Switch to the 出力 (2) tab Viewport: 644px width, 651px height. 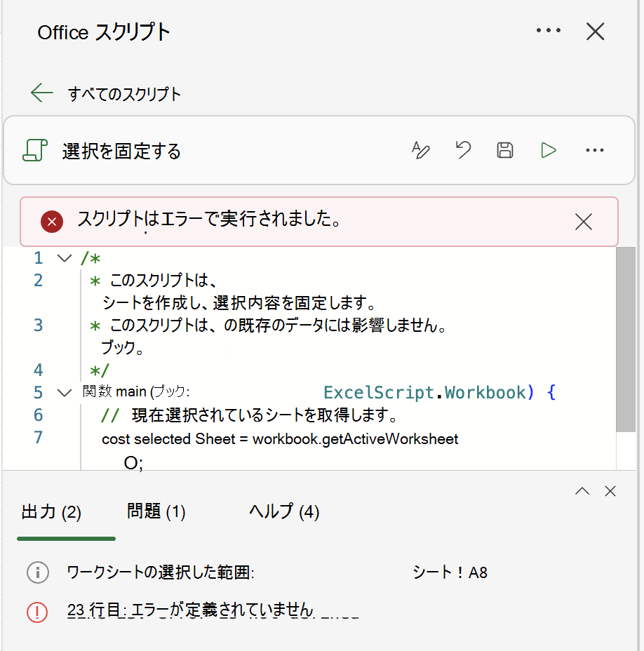[x=51, y=512]
